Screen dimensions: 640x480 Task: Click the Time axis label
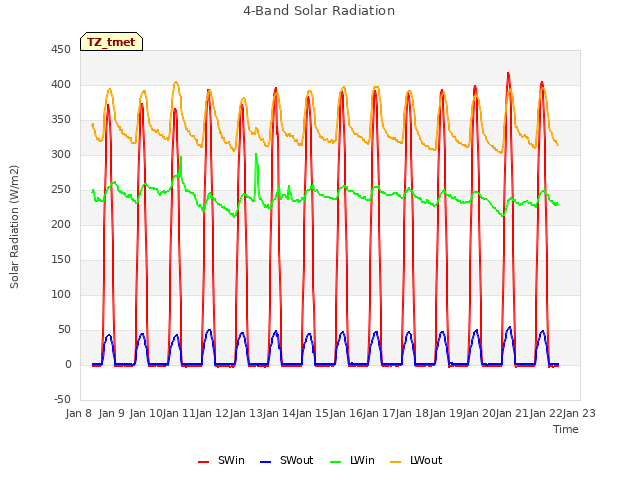[x=566, y=429]
